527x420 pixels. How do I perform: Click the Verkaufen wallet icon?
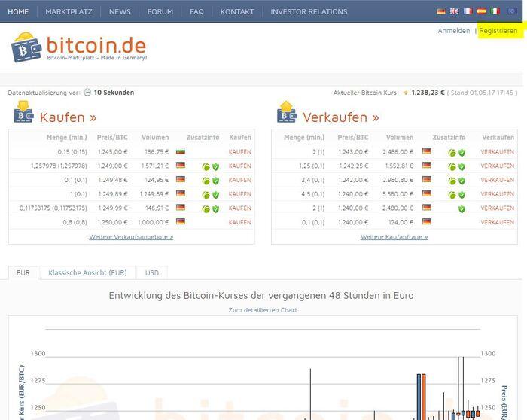click(287, 112)
